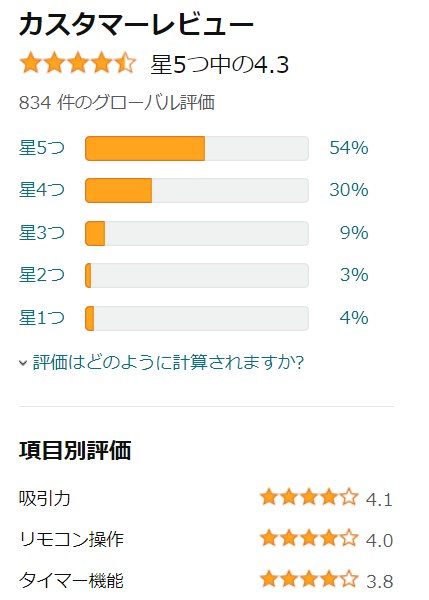Click the overall 4.3 star rating icons

click(78, 63)
